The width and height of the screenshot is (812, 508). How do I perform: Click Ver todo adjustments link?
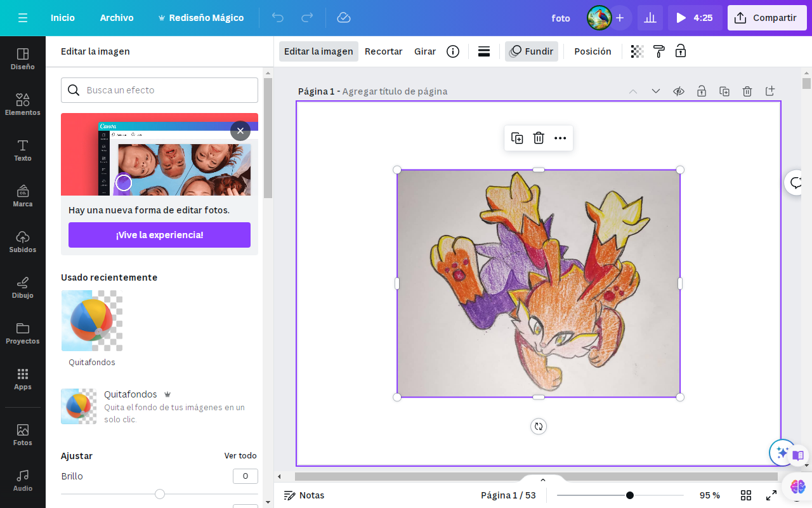coord(240,456)
